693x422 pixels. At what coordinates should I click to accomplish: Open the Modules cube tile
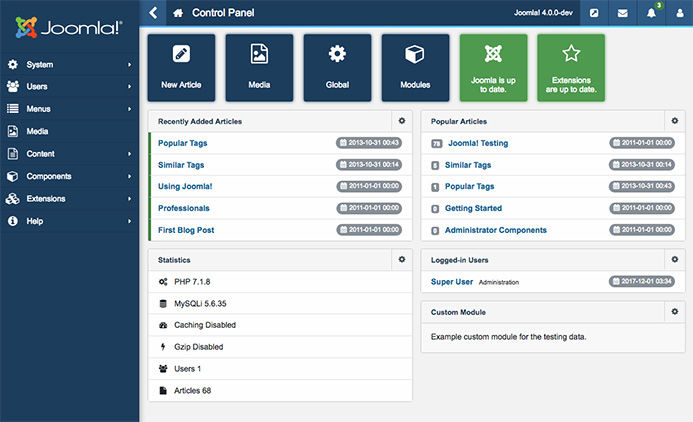pos(415,67)
